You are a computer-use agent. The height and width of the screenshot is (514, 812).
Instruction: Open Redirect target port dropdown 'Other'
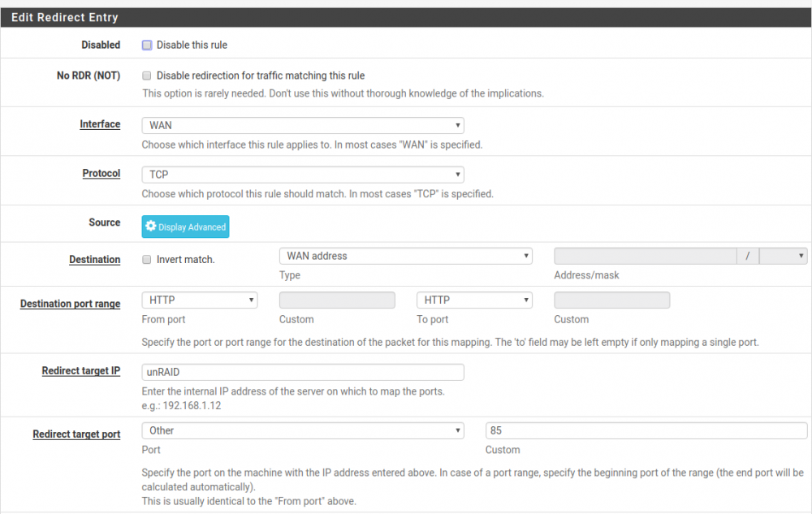point(303,430)
